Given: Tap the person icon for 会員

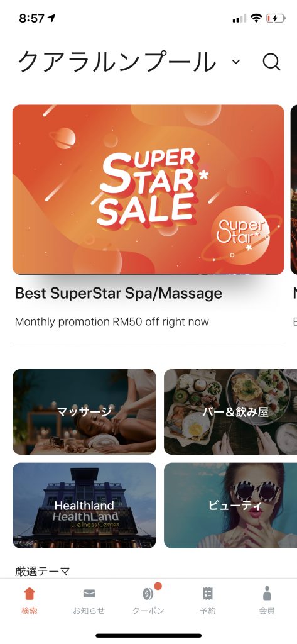Looking at the screenshot, I should [267, 594].
